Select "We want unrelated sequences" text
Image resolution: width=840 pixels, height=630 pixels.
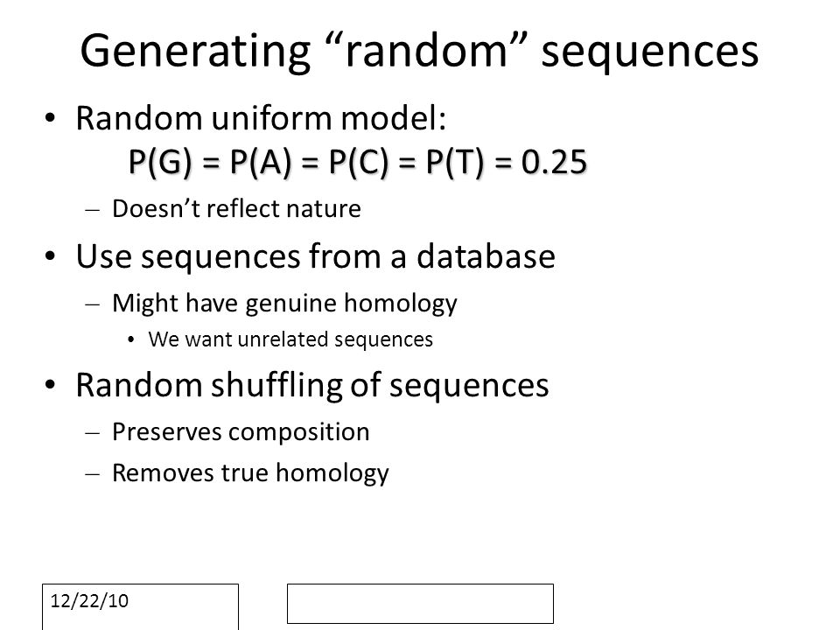pyautogui.click(x=290, y=339)
